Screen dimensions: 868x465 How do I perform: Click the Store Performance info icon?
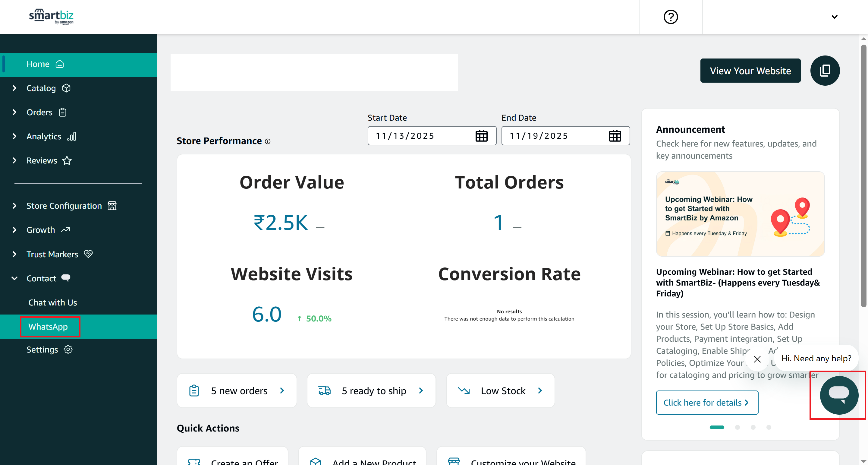coord(268,142)
